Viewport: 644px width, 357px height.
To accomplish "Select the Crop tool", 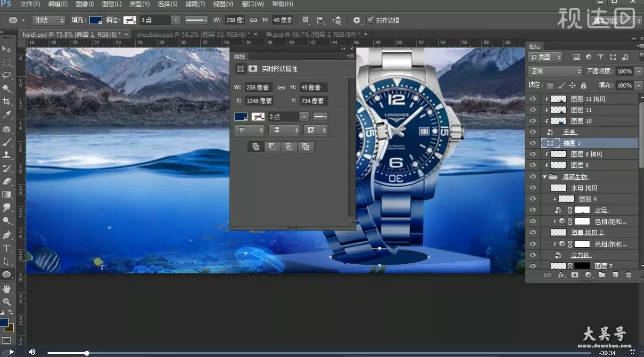I will [7, 102].
